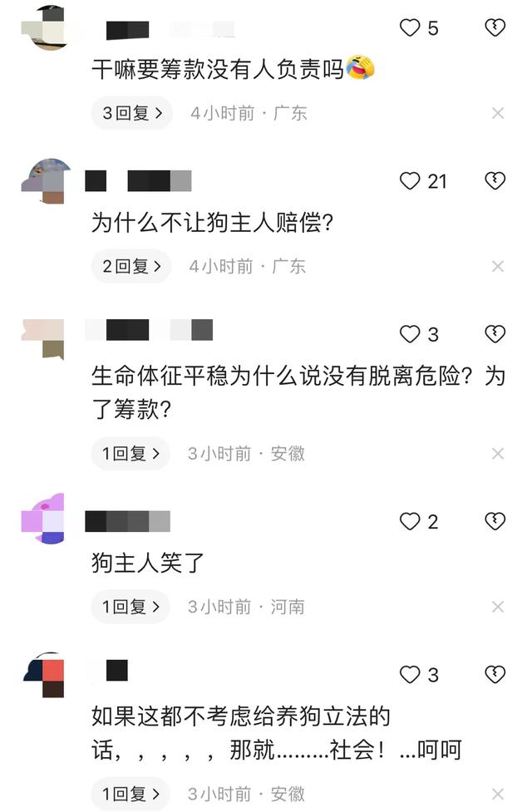Image resolution: width=532 pixels, height=812 pixels.
Task: Open the comment text '为什么不让狗主人赔偿?'
Action: (x=213, y=224)
